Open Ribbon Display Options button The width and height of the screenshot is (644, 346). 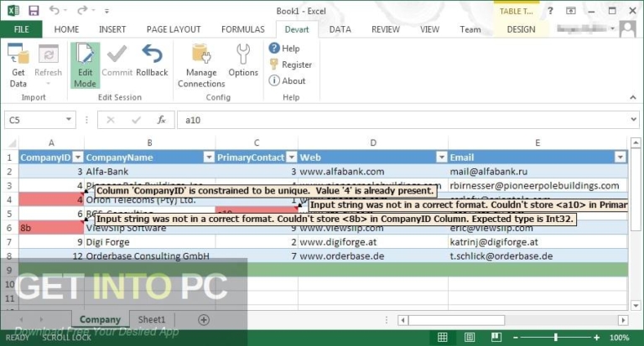click(x=571, y=11)
